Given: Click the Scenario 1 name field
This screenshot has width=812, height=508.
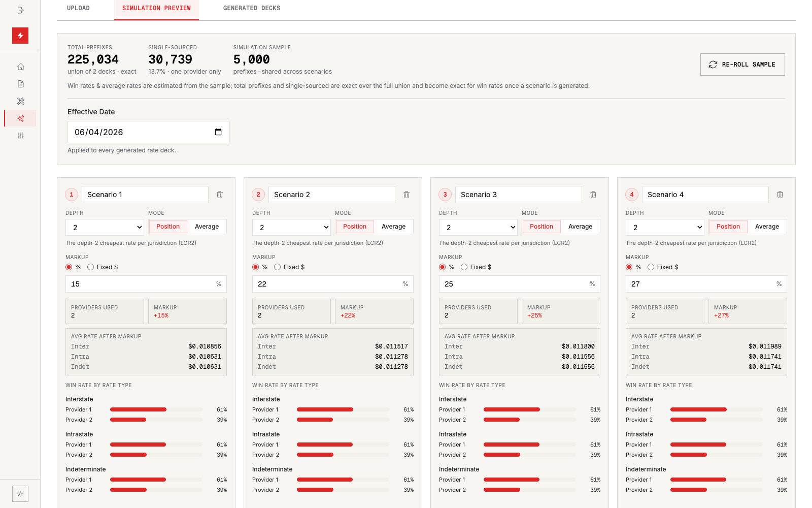Looking at the screenshot, I should tap(145, 195).
